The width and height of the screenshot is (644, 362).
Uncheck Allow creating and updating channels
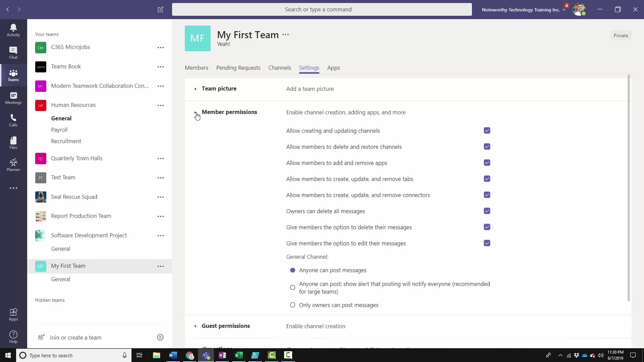click(x=487, y=130)
